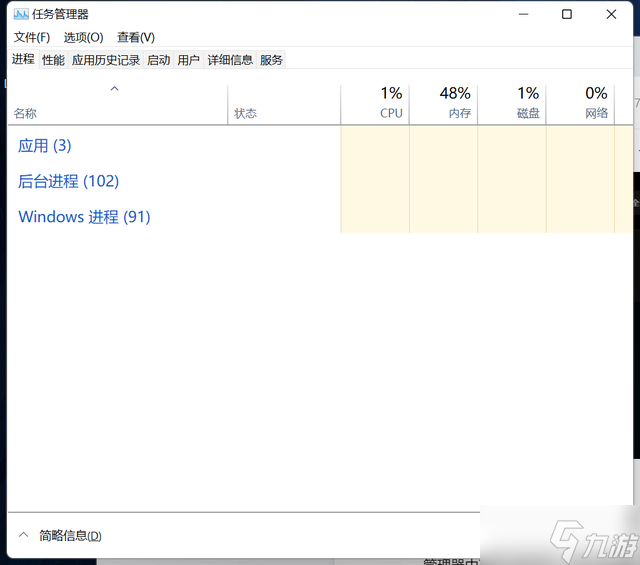Sort processes by 网络 0% column
Image resolution: width=640 pixels, height=565 pixels.
point(580,105)
